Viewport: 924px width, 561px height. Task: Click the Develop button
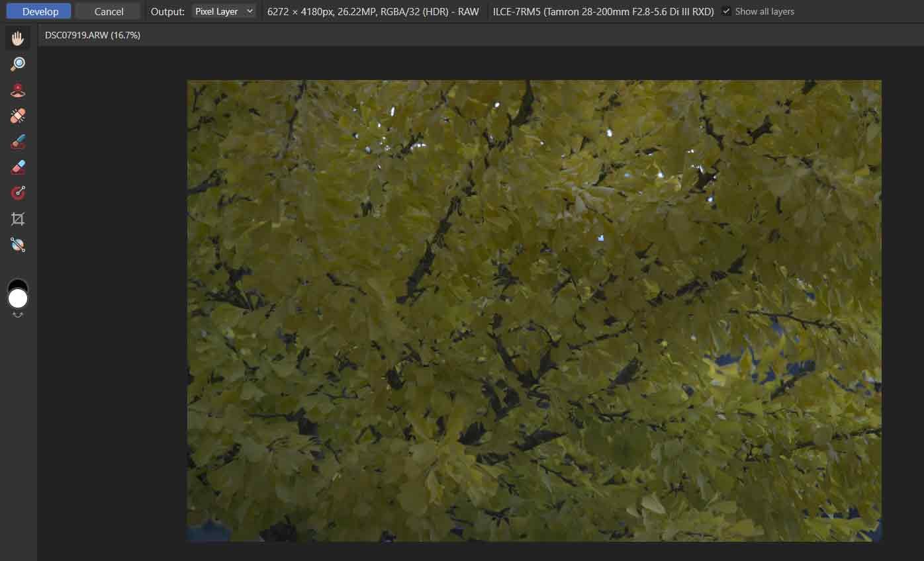(40, 11)
